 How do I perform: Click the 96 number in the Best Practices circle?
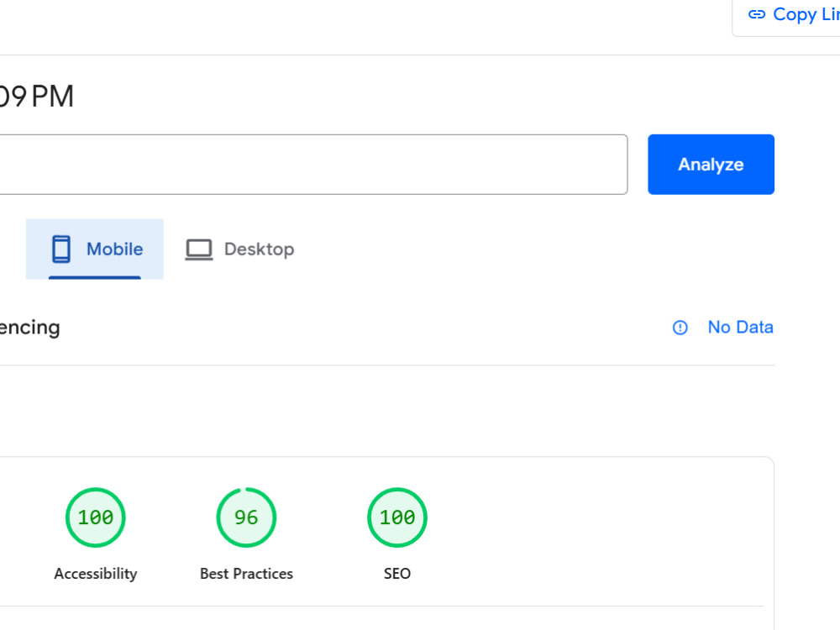[x=246, y=517]
